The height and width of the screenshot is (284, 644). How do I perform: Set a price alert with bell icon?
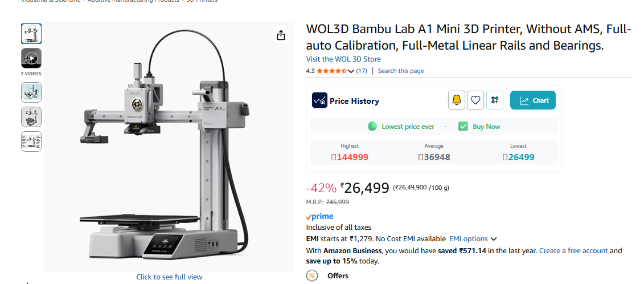tap(457, 100)
